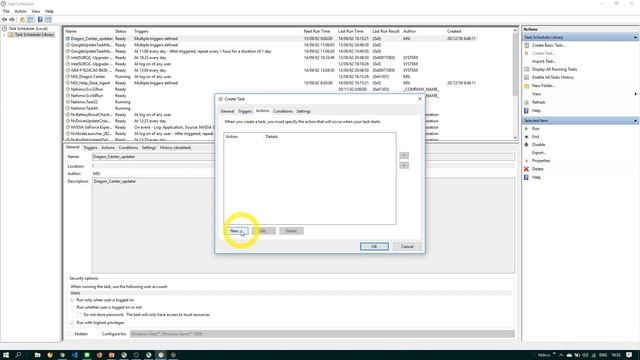Viewport: 640px width, 360px height.
Task: Click the Create Basic Task icon in Actions pane
Action: pos(527,45)
